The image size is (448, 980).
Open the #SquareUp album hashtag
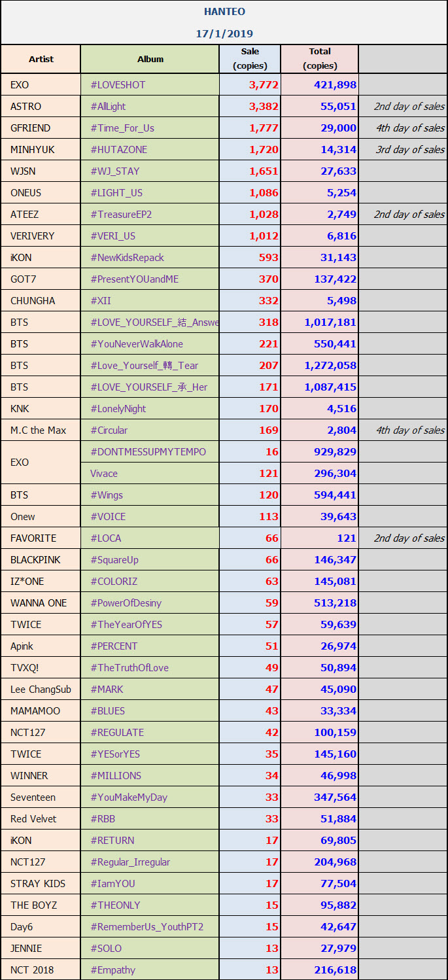(x=114, y=560)
